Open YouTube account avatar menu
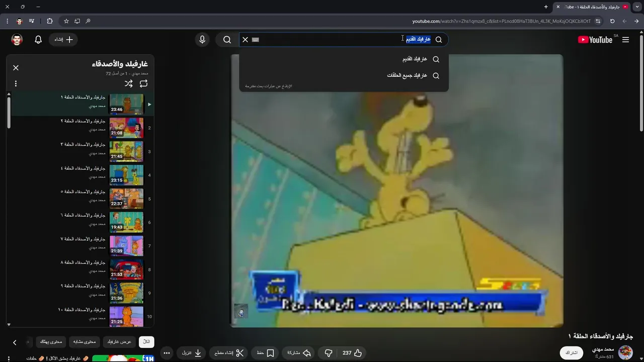This screenshot has height=362, width=644. [17, 40]
